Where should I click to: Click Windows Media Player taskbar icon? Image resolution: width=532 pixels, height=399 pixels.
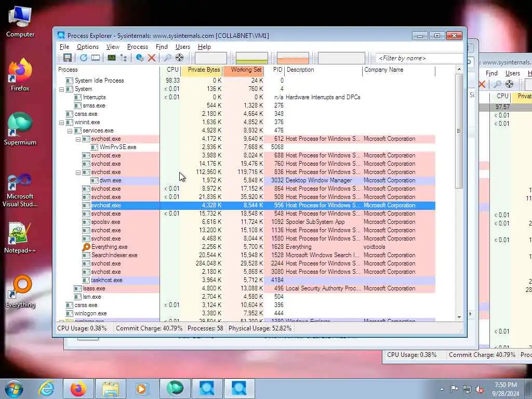[x=141, y=389]
